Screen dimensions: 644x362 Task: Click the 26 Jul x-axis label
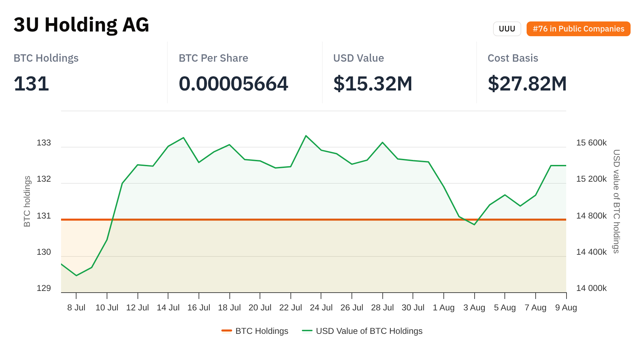(352, 307)
